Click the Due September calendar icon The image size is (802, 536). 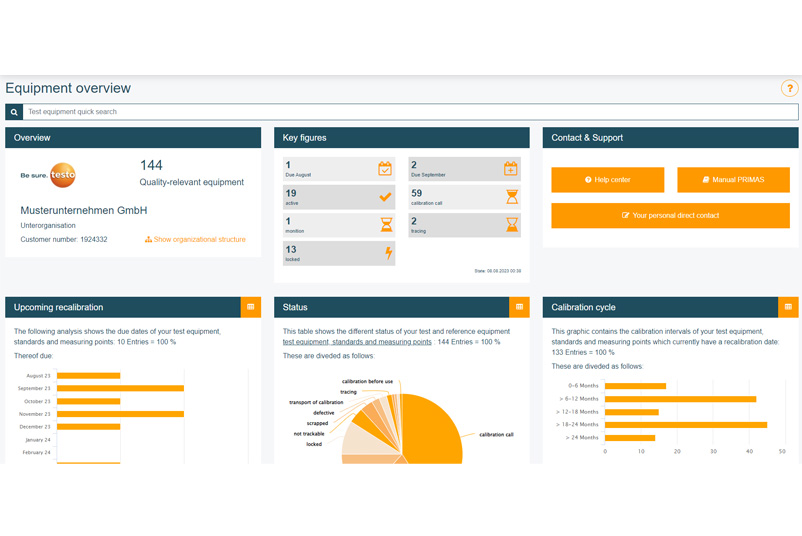pos(511,169)
